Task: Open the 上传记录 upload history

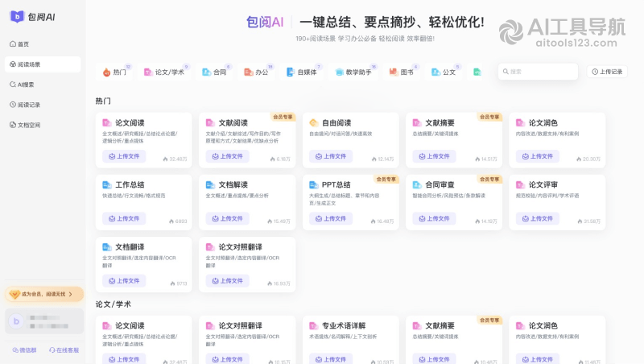Action: [607, 72]
